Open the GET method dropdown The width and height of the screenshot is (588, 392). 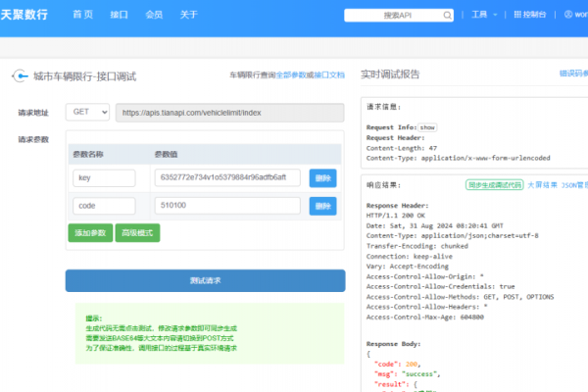[x=87, y=112]
